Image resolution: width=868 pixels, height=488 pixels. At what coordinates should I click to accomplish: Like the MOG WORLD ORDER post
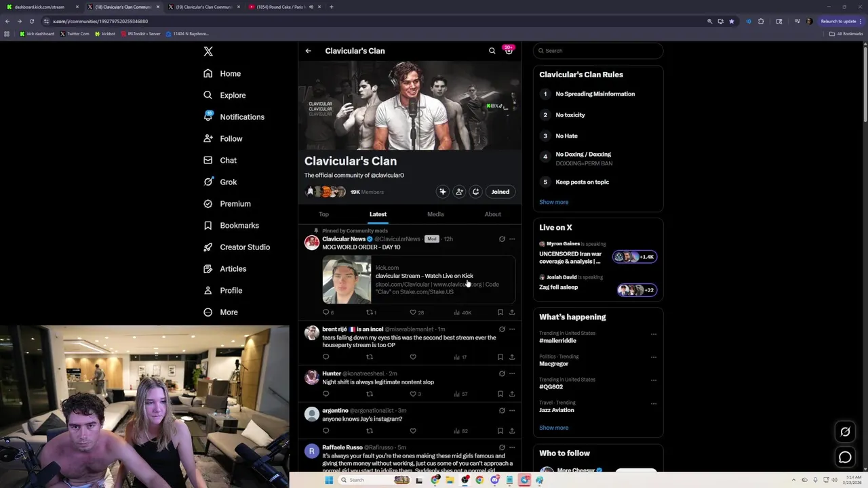[x=413, y=312]
